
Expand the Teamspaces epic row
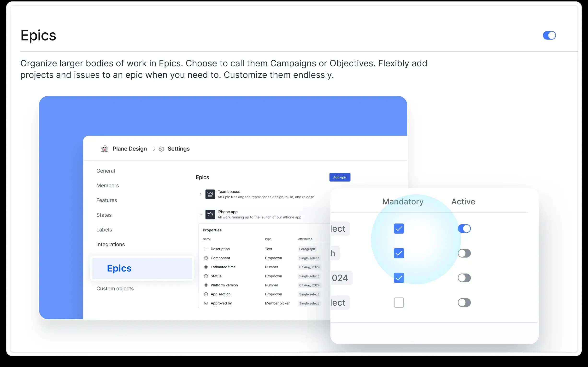click(201, 194)
